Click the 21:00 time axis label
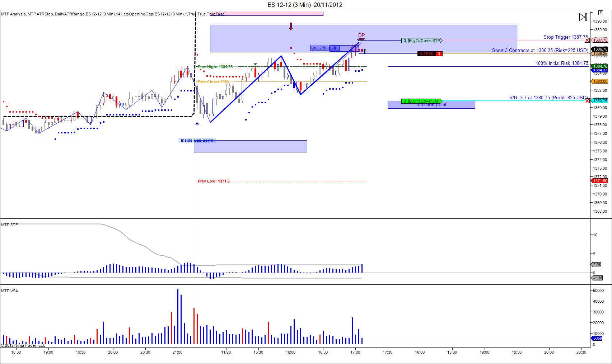This screenshot has height=364, width=612. coord(178,352)
